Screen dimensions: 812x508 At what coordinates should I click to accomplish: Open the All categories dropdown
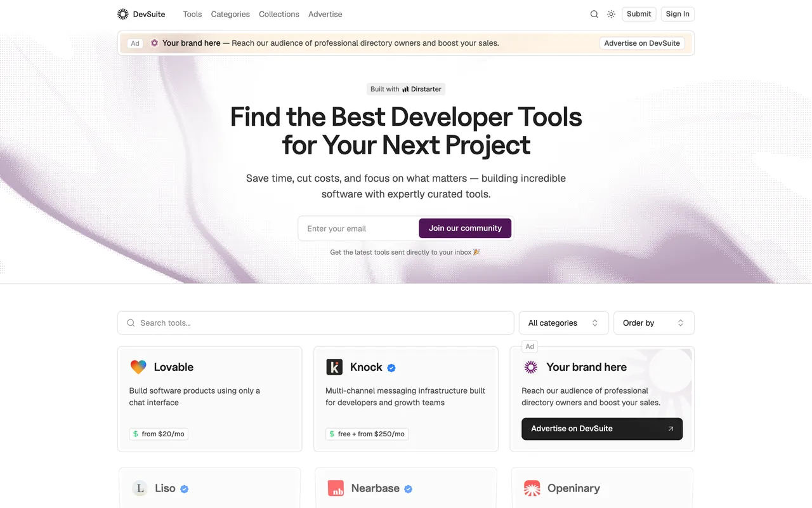(x=564, y=323)
